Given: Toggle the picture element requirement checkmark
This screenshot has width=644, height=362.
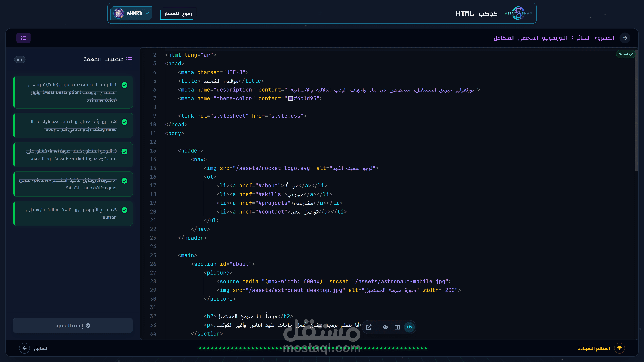Looking at the screenshot, I should (x=125, y=181).
